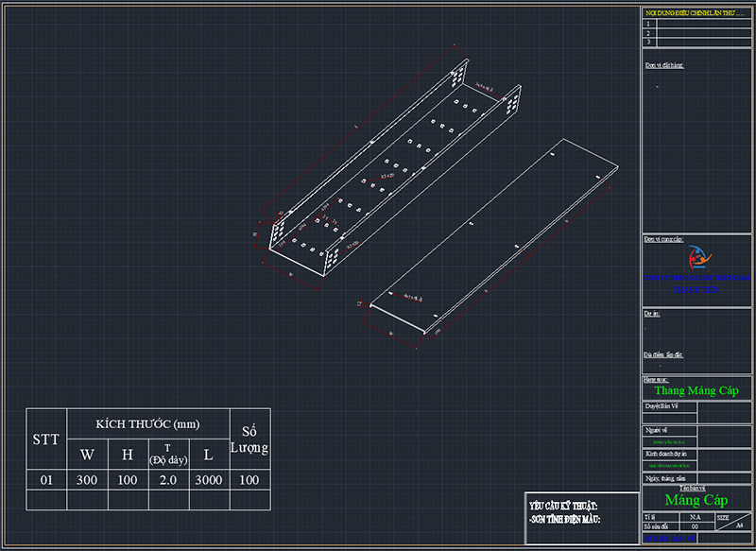
Task: Select the "Đơn vị đặt hàng" label
Action: pos(664,65)
